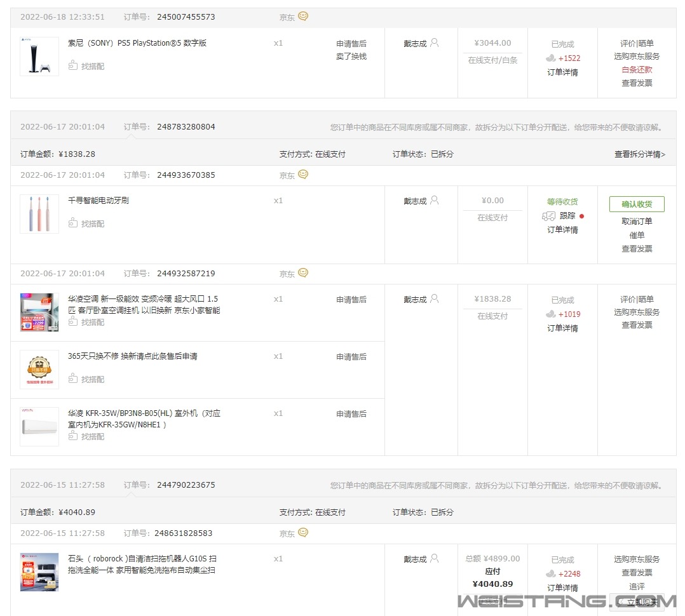Open JD chat icon for order 245007455573

coord(302,17)
